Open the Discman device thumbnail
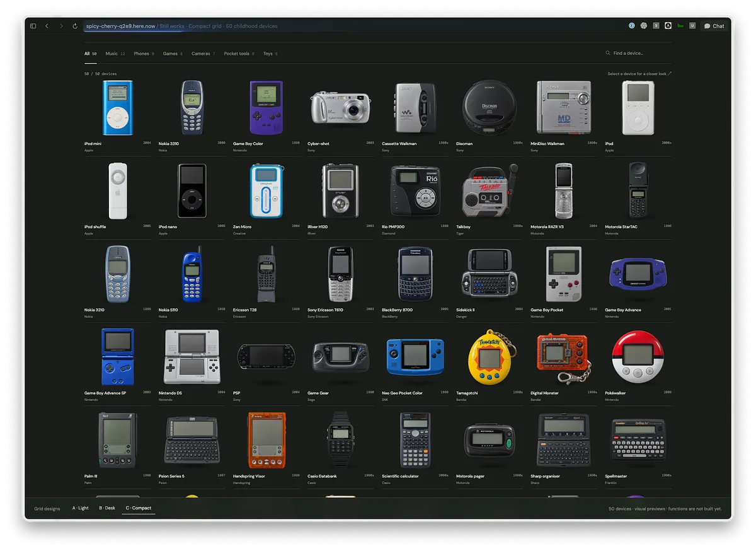Image resolution: width=756 pixels, height=551 pixels. 490,107
